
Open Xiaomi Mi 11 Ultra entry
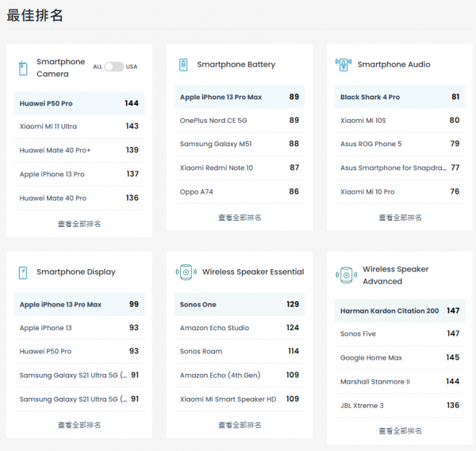[48, 126]
